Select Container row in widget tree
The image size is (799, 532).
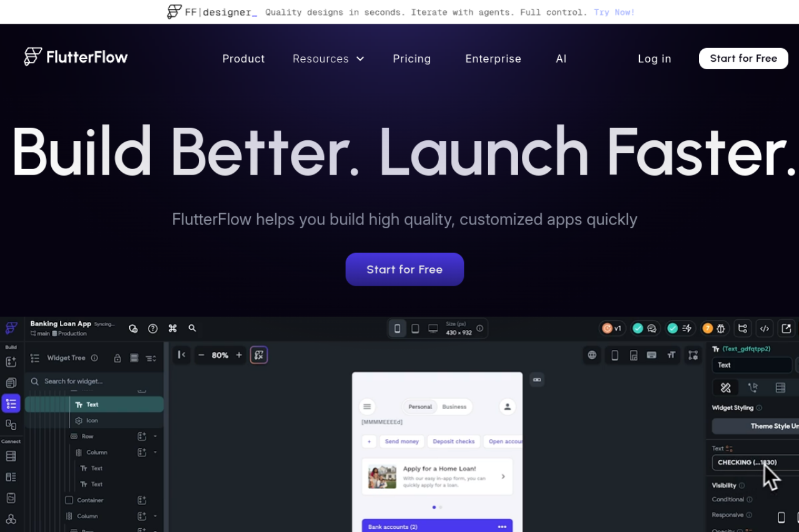pyautogui.click(x=94, y=500)
